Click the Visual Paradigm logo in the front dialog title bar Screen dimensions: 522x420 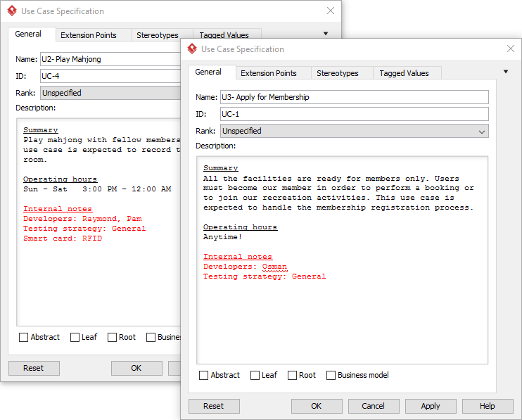192,49
